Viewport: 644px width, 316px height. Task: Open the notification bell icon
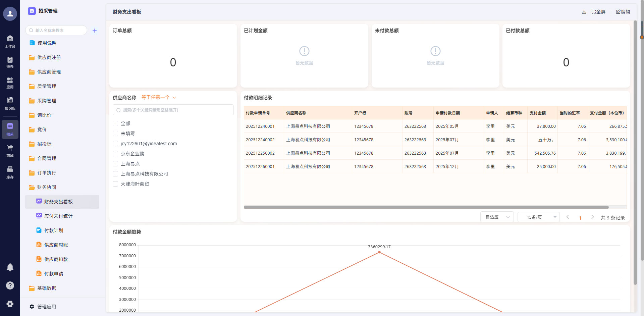click(x=10, y=267)
